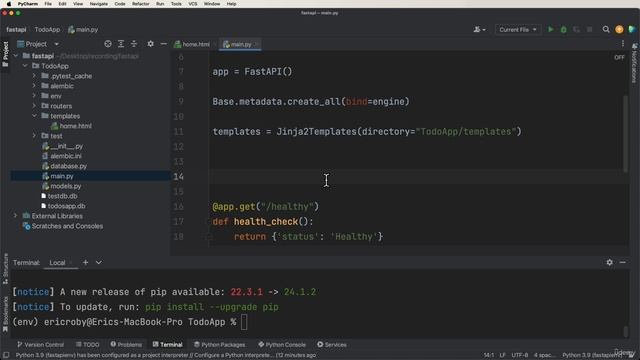
Task: Open home.html in templates folder
Action: tap(76, 126)
